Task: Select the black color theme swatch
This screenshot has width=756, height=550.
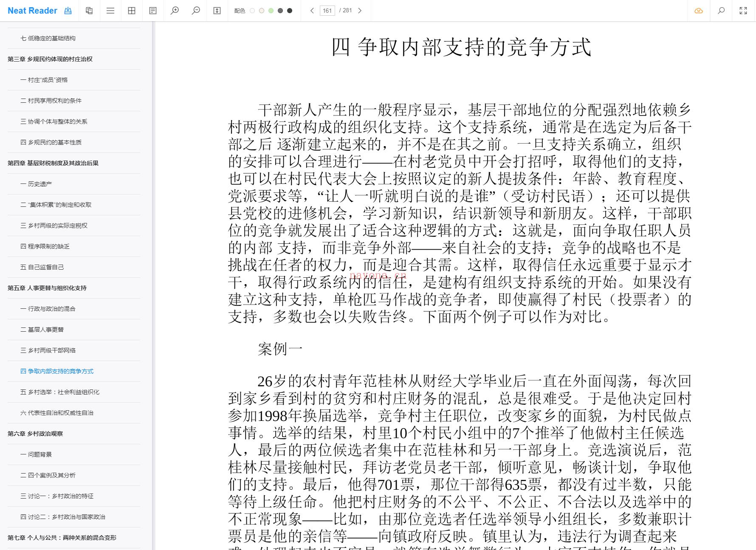Action: click(290, 11)
